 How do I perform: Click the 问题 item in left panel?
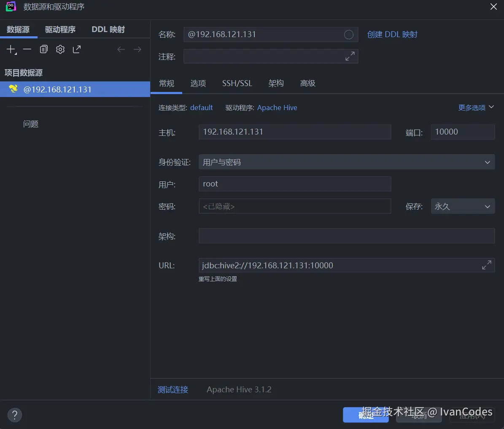click(31, 124)
